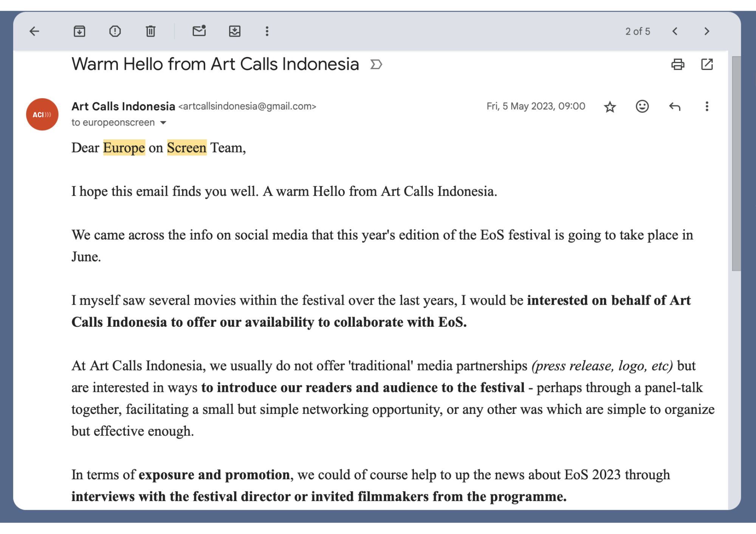Screen dimensions: 756x534
Task: Click the Move to inbox icon
Action: coord(235,31)
